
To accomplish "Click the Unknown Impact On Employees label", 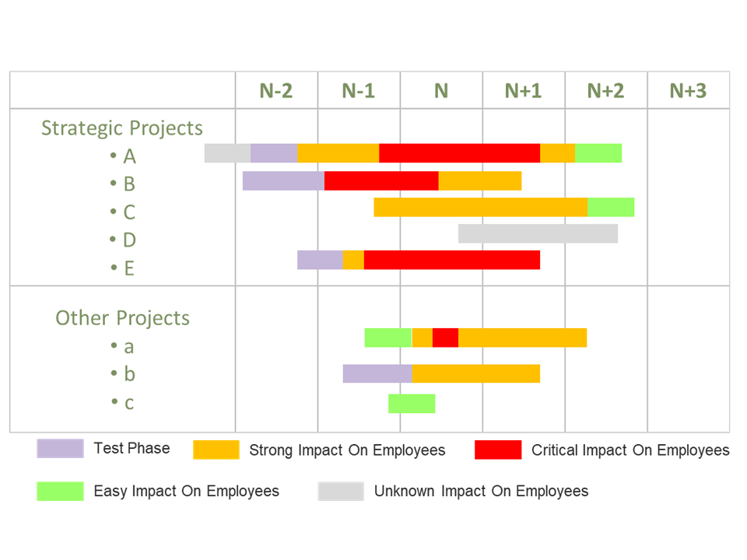I will pyautogui.click(x=481, y=492).
